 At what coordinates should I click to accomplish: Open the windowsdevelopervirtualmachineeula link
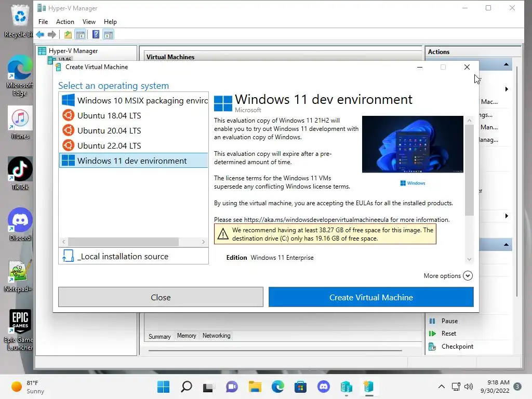[x=316, y=220]
